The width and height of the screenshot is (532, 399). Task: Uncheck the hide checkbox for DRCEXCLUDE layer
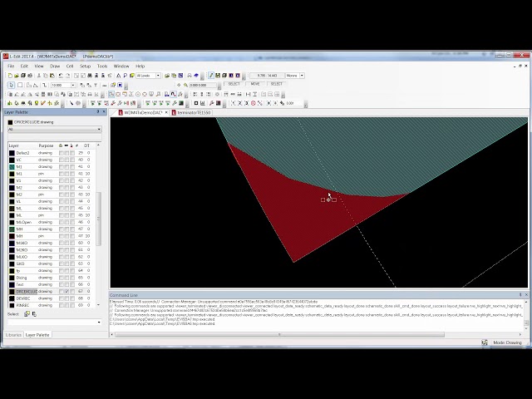[x=66, y=292]
